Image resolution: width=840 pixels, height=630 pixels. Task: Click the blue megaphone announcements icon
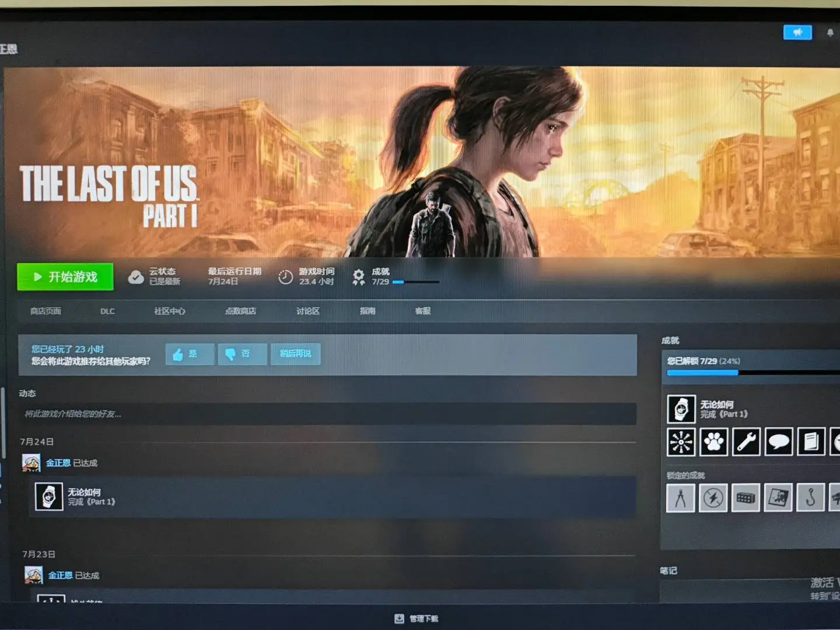click(x=797, y=33)
